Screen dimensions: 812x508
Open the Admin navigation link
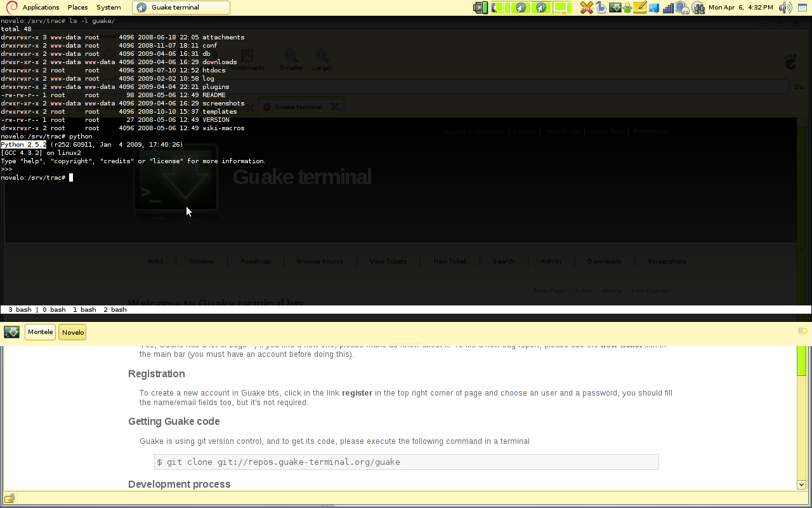(551, 261)
